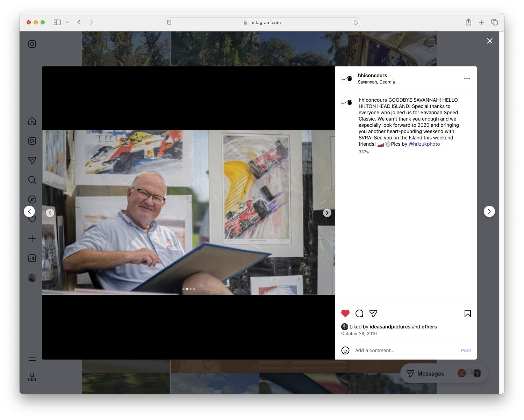
Task: Open the emoji picker in the comment bar
Action: click(345, 350)
